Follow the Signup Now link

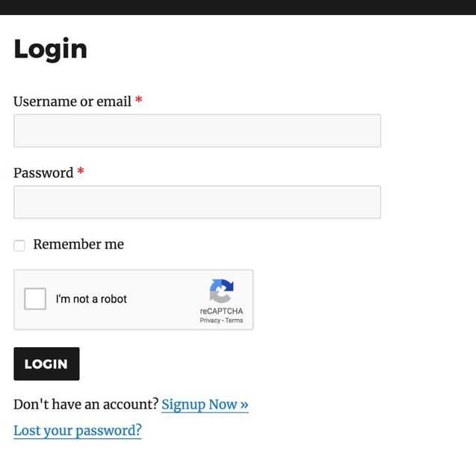pos(205,405)
